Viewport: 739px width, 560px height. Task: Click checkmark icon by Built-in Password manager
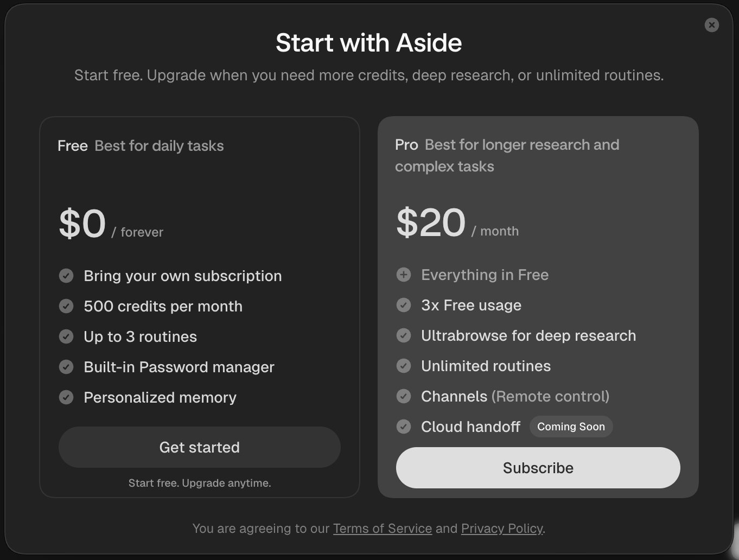[x=66, y=367]
